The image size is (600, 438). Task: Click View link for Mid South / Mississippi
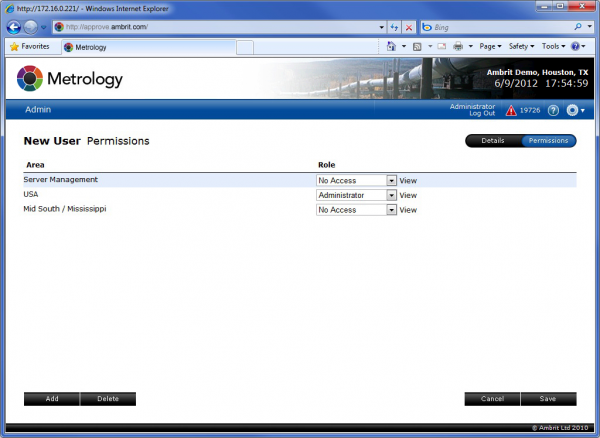click(x=408, y=210)
